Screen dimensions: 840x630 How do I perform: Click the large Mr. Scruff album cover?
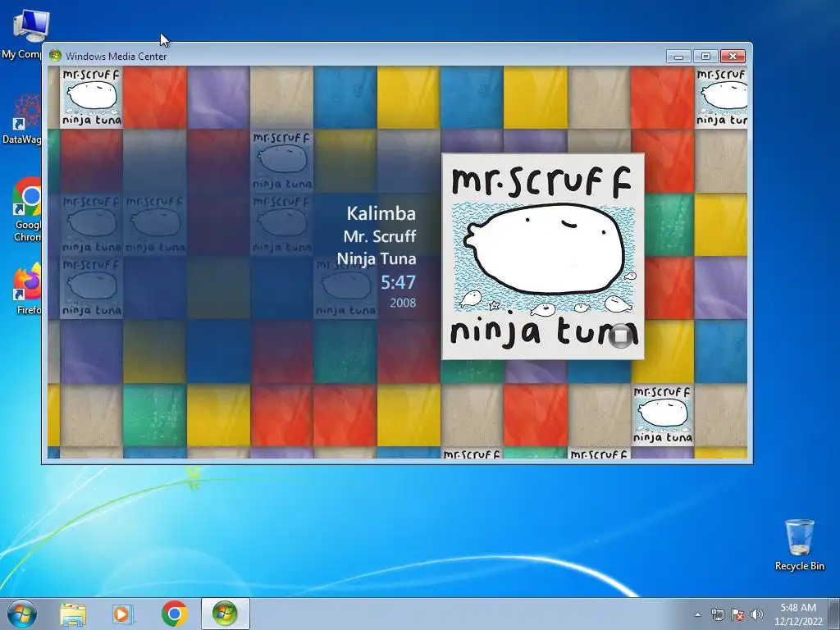pyautogui.click(x=543, y=257)
